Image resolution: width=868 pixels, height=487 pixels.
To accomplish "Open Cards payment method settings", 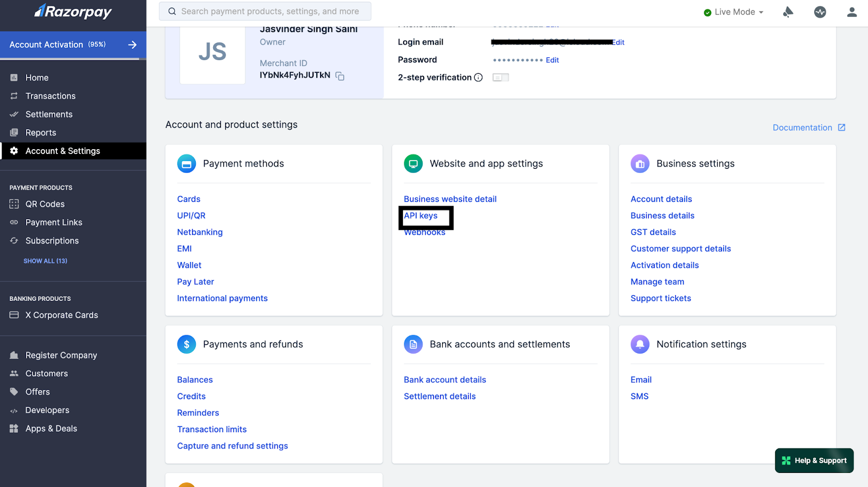I will 189,199.
